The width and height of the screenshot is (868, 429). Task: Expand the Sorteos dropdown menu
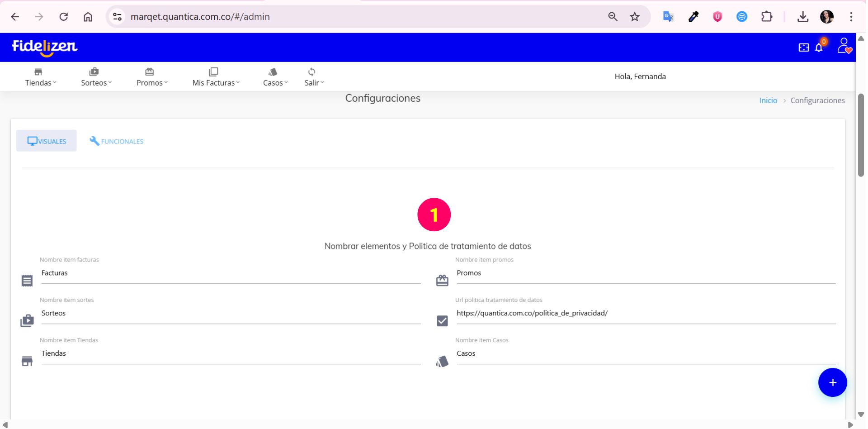coord(96,77)
